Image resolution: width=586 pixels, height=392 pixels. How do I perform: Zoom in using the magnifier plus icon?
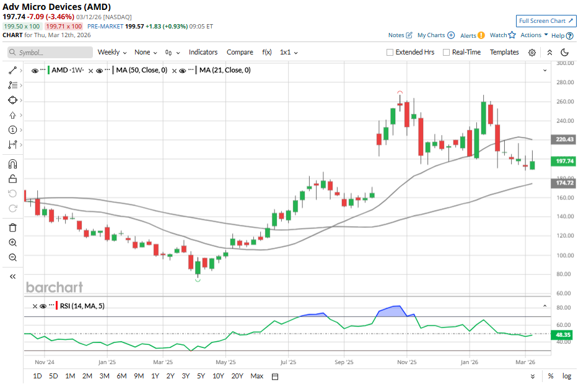click(12, 243)
